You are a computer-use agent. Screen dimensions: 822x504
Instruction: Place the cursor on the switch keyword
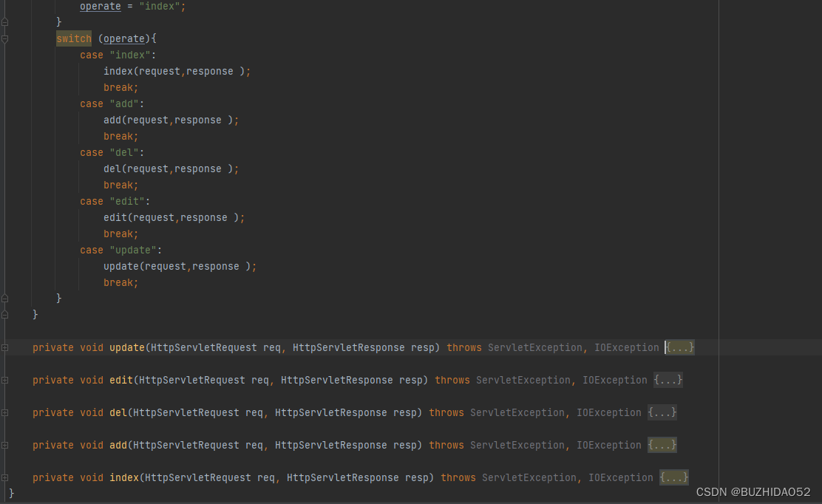pos(73,38)
